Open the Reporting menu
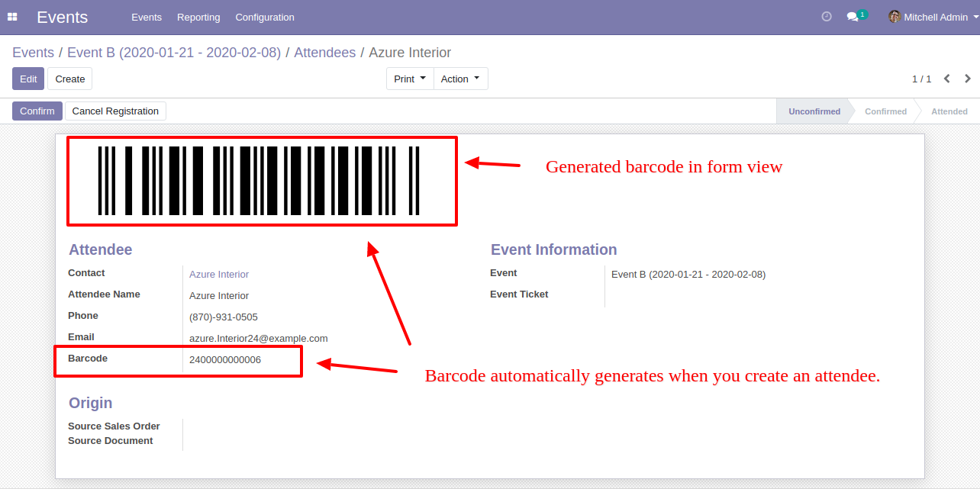Screen dimensions: 980x489 click(198, 17)
